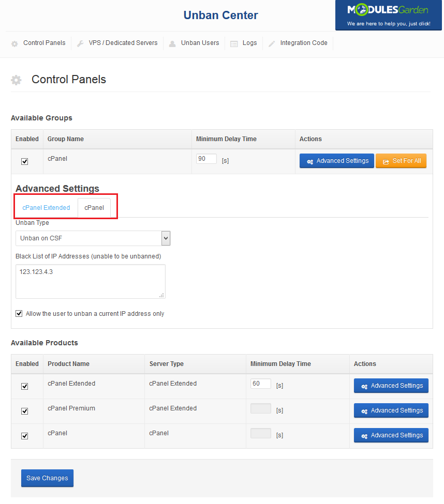444x504 pixels.
Task: Open Advanced Settings for cPanel Premium product
Action: (x=391, y=410)
